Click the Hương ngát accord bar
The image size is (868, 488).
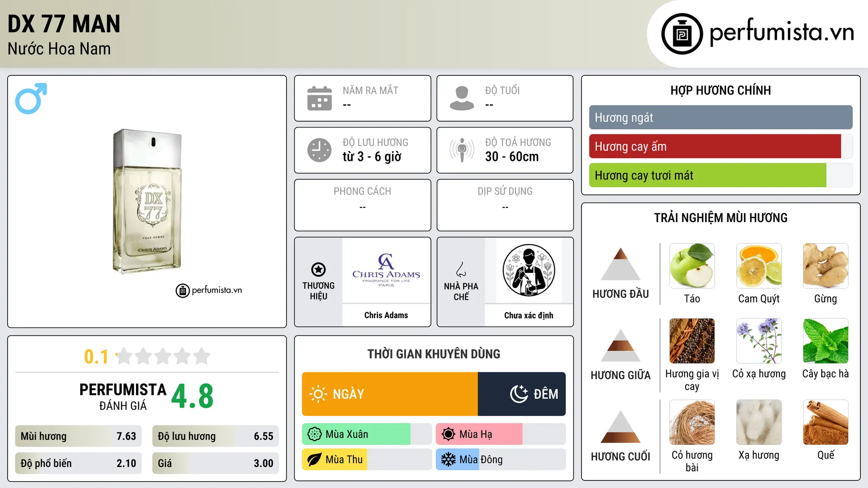click(721, 117)
